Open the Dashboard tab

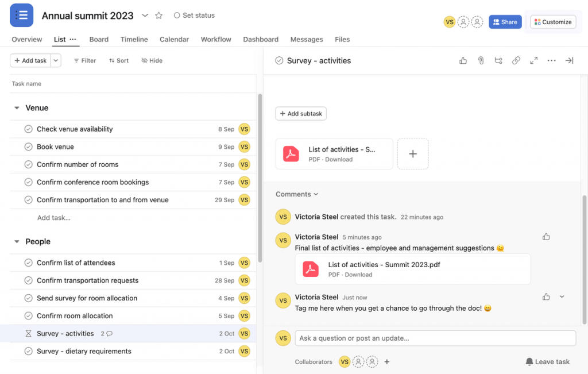[260, 39]
